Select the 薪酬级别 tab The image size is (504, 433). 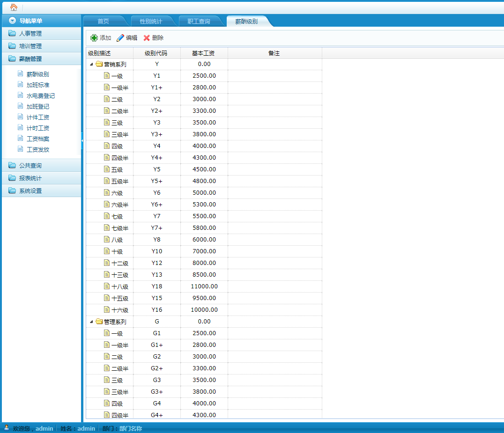click(x=246, y=21)
